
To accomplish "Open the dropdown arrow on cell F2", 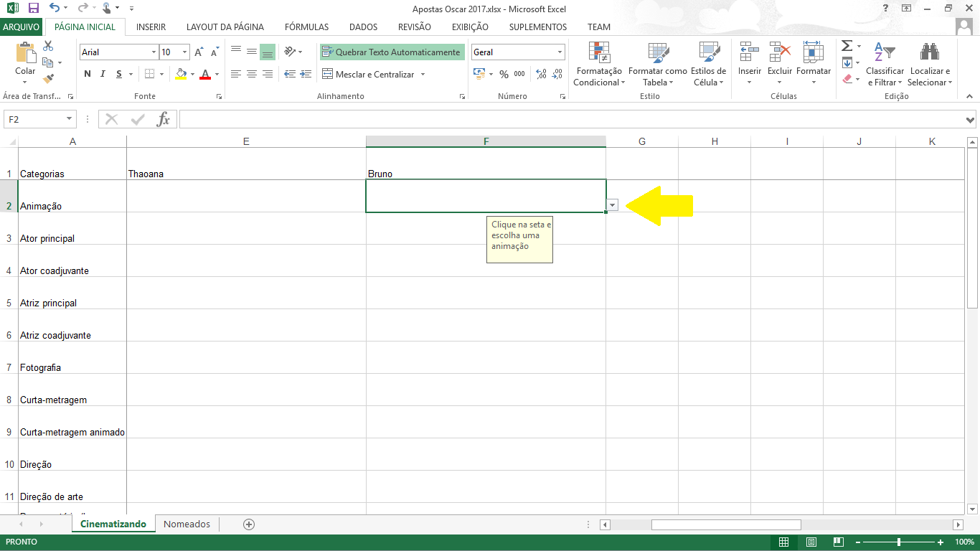I will (612, 205).
